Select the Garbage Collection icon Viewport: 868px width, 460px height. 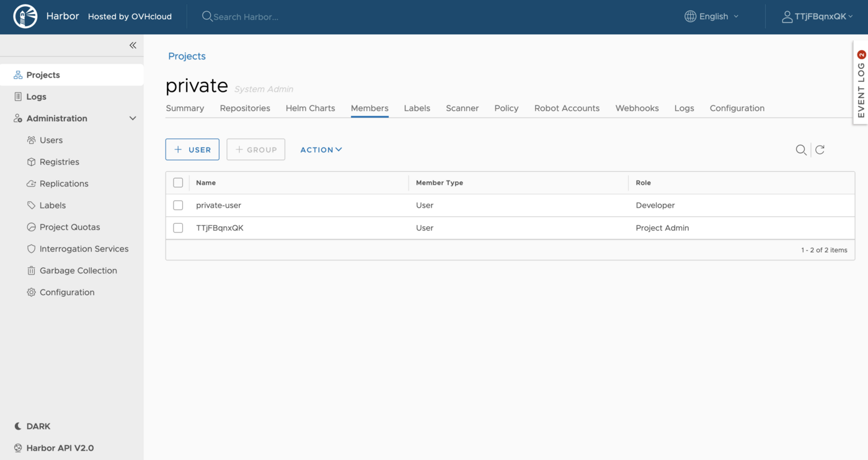coord(32,270)
